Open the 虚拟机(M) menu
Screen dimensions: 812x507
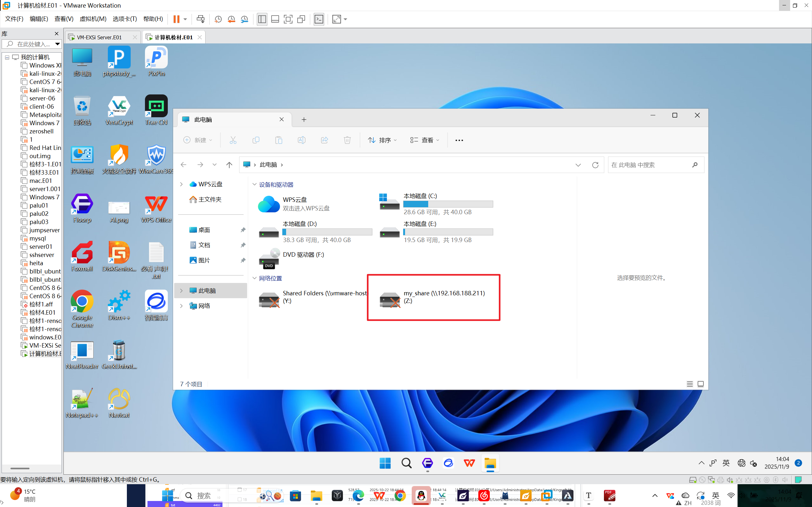pos(93,19)
